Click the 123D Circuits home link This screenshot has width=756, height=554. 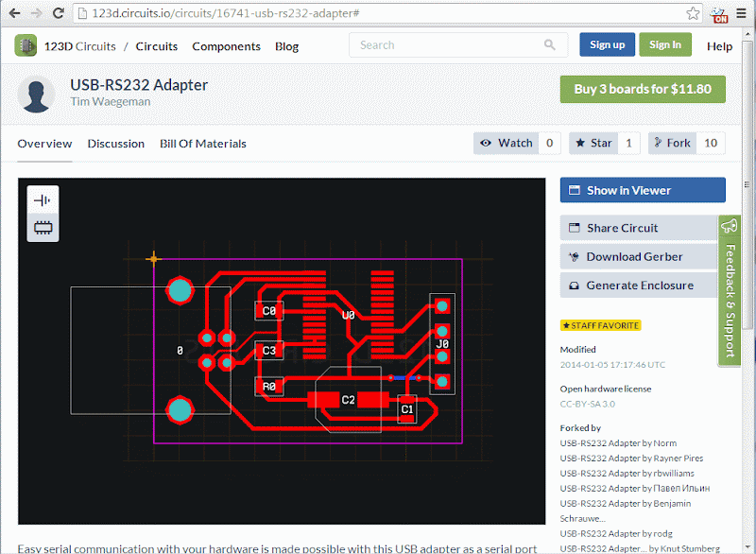tap(80, 46)
